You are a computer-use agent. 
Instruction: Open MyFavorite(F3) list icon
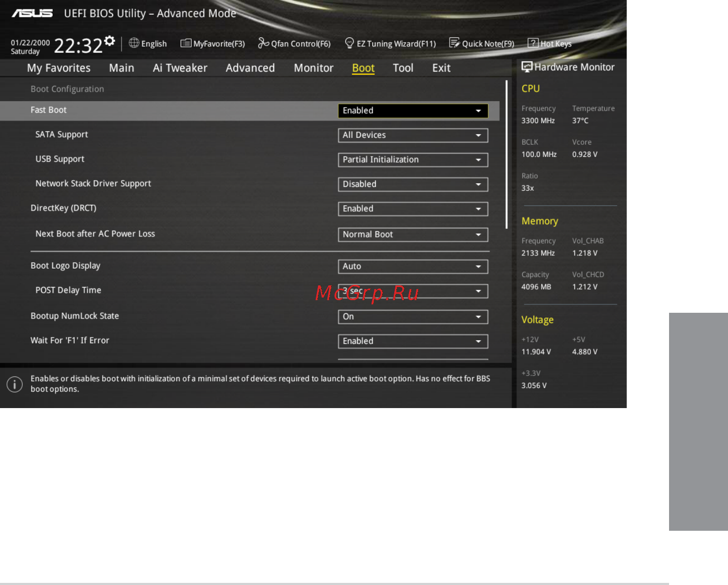click(x=186, y=43)
